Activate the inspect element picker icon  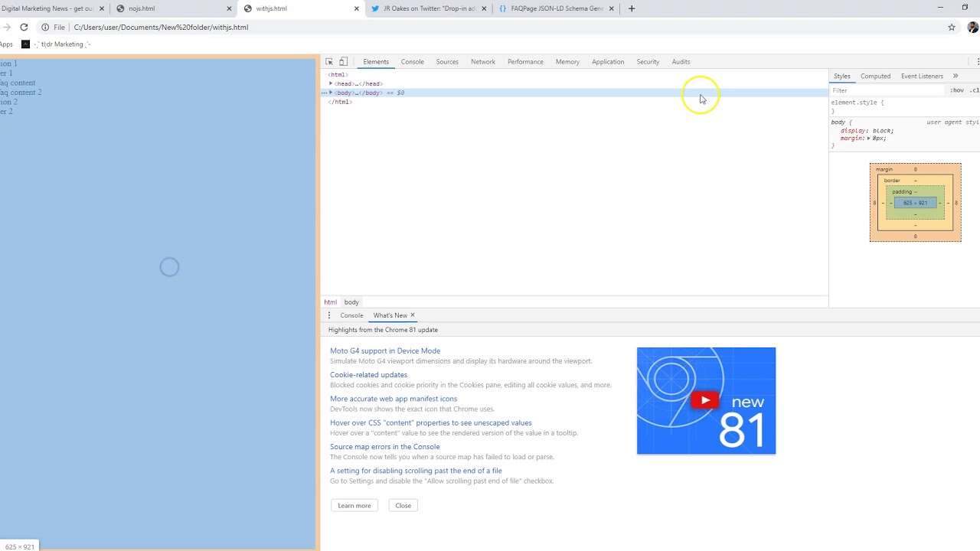[329, 62]
